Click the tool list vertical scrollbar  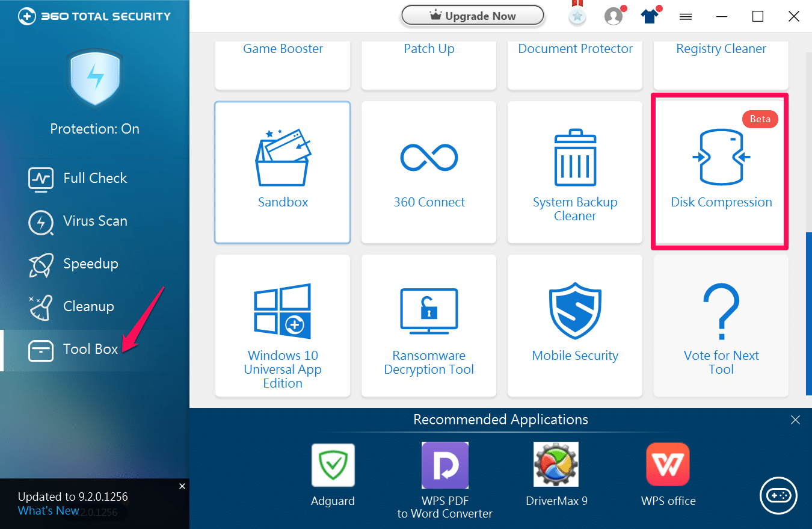(x=808, y=315)
